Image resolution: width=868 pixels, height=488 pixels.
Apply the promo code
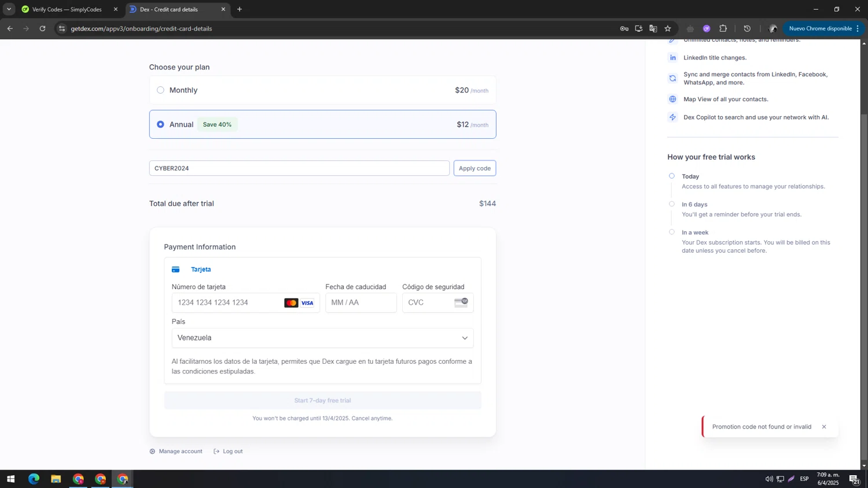coord(475,168)
